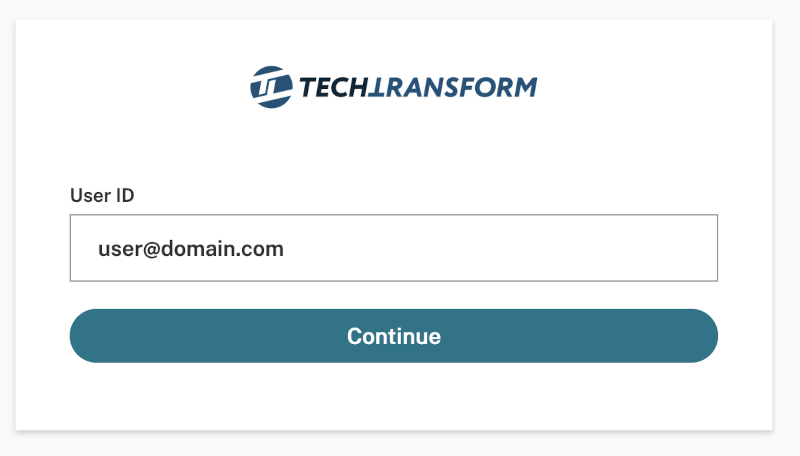
Task: Activate the User ID entry box
Action: [x=393, y=248]
